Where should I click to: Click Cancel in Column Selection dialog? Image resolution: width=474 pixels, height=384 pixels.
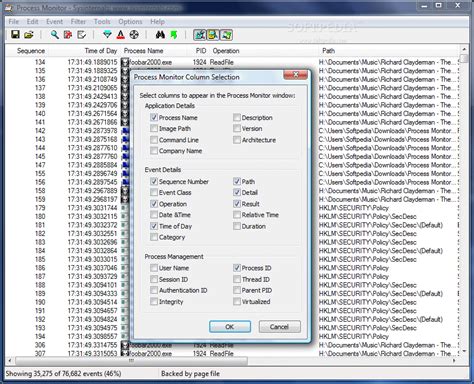[279, 327]
